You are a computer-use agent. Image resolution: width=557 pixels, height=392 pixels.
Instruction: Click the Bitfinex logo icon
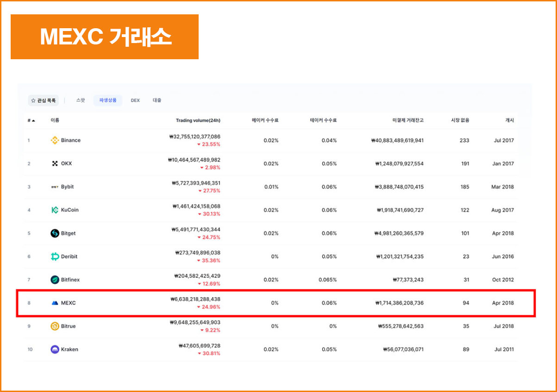coord(55,280)
